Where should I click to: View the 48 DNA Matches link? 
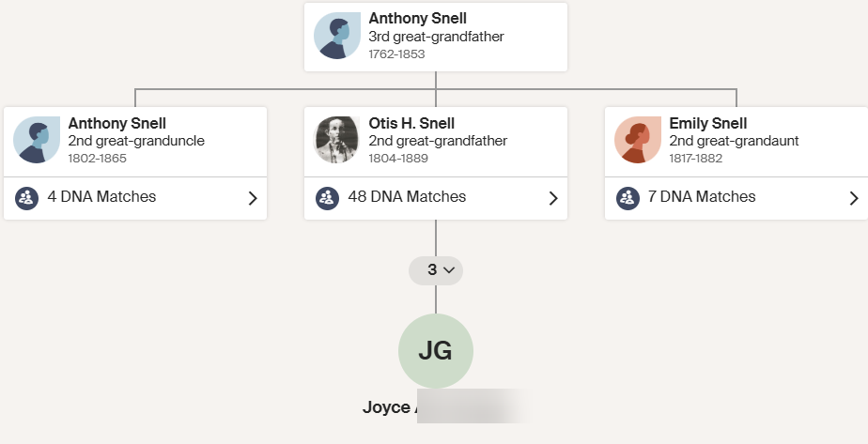(x=407, y=197)
